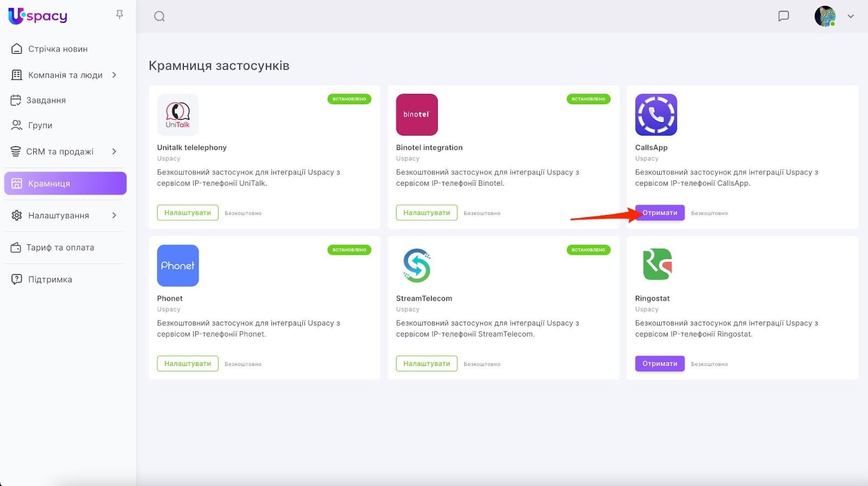Viewport: 868px width, 486px height.
Task: Click the UniTalk app icon
Action: pyautogui.click(x=178, y=115)
